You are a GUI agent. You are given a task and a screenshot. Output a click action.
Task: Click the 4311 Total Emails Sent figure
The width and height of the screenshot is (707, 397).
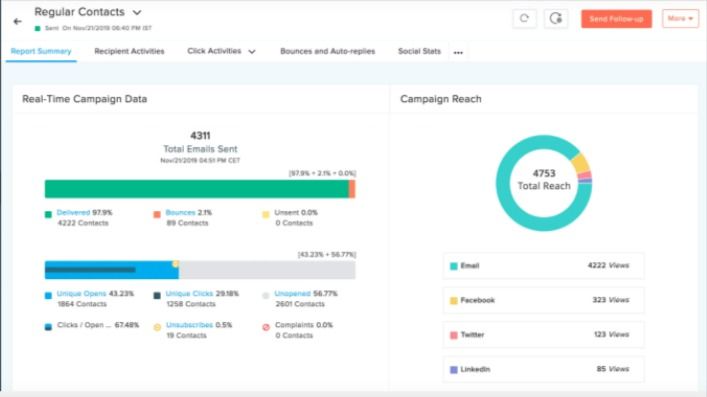pyautogui.click(x=200, y=136)
